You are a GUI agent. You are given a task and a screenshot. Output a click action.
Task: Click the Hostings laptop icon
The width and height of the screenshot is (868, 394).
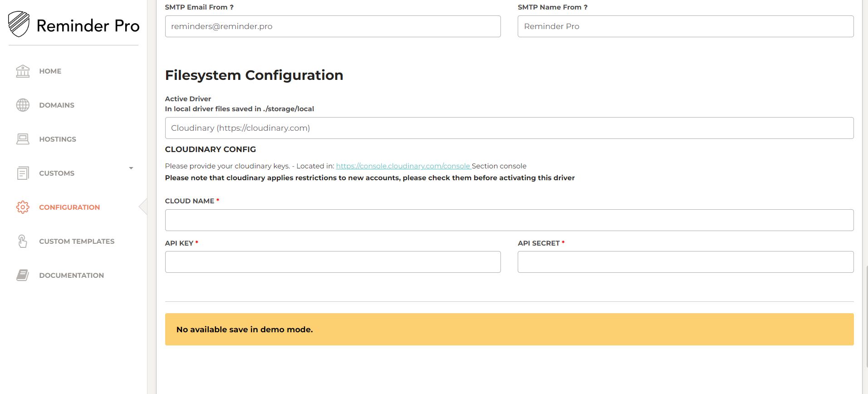(x=23, y=139)
